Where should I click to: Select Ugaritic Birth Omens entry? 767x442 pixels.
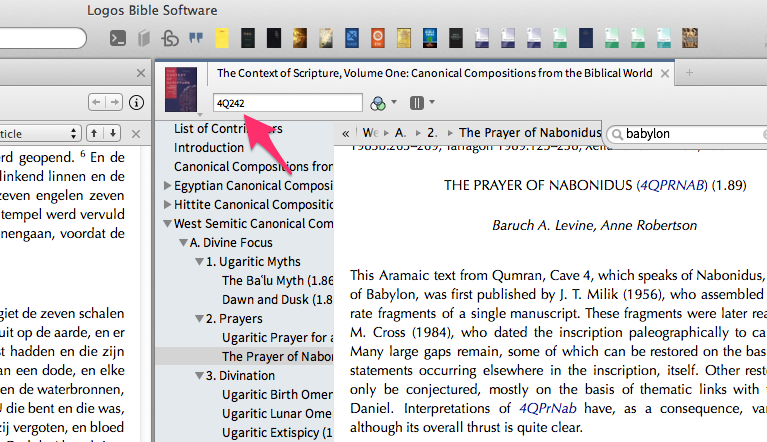[277, 395]
